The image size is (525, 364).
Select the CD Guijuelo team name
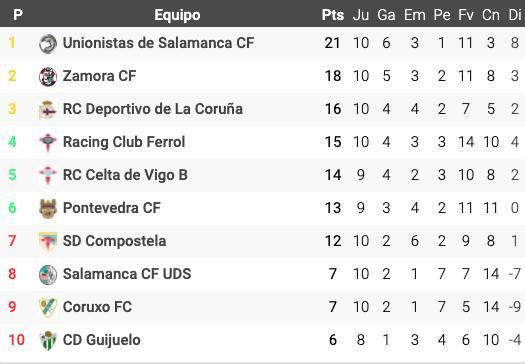click(x=102, y=340)
